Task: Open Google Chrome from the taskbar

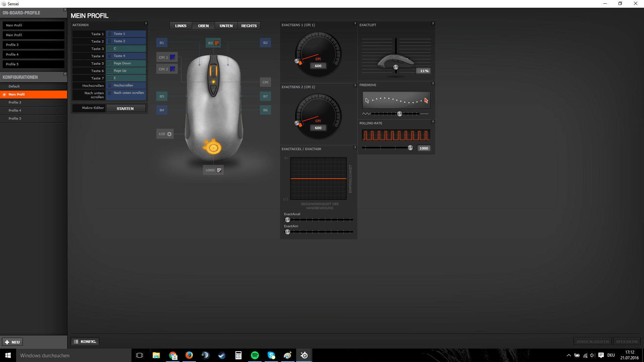Action: click(172, 355)
